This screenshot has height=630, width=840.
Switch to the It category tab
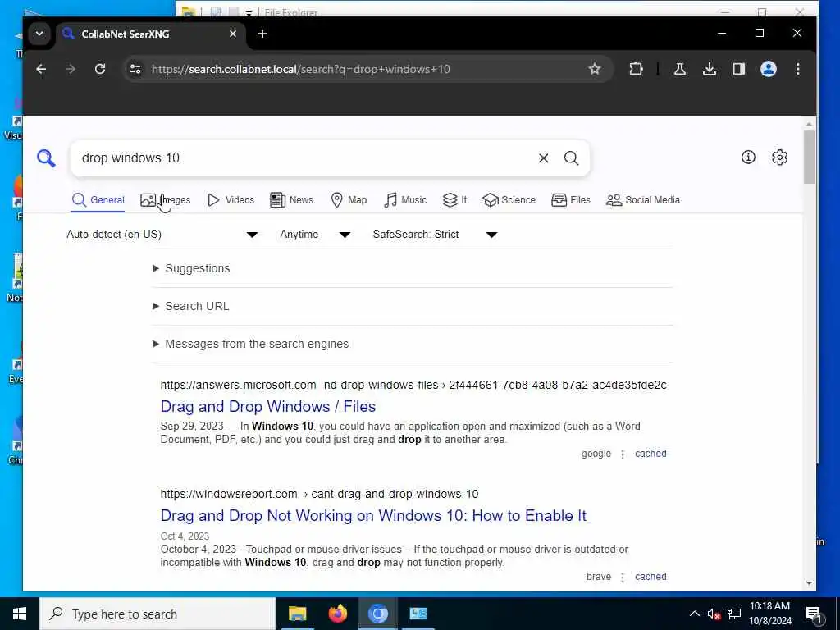[454, 200]
